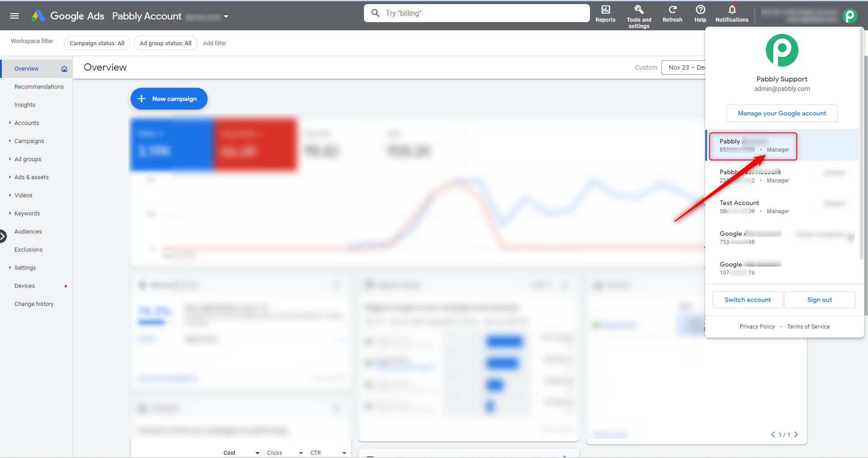Screen dimensions: 868x458
Task: Select Google account ending in 48
Action: [783, 238]
